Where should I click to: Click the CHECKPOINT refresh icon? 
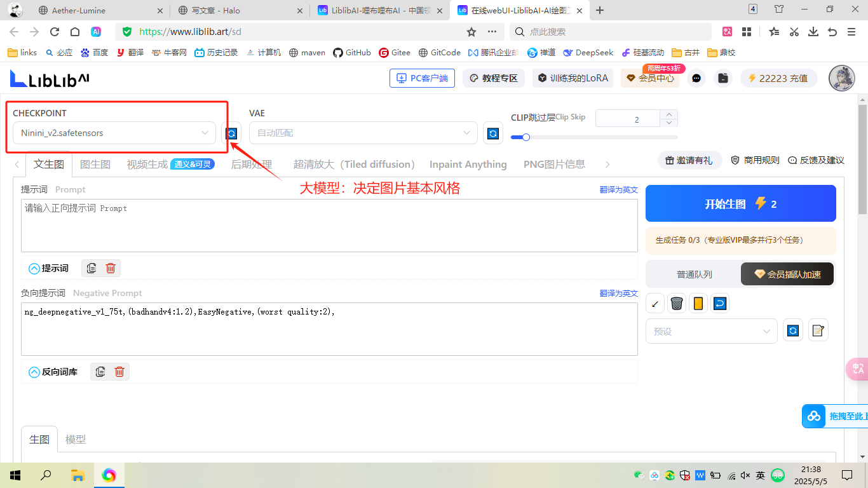point(231,133)
